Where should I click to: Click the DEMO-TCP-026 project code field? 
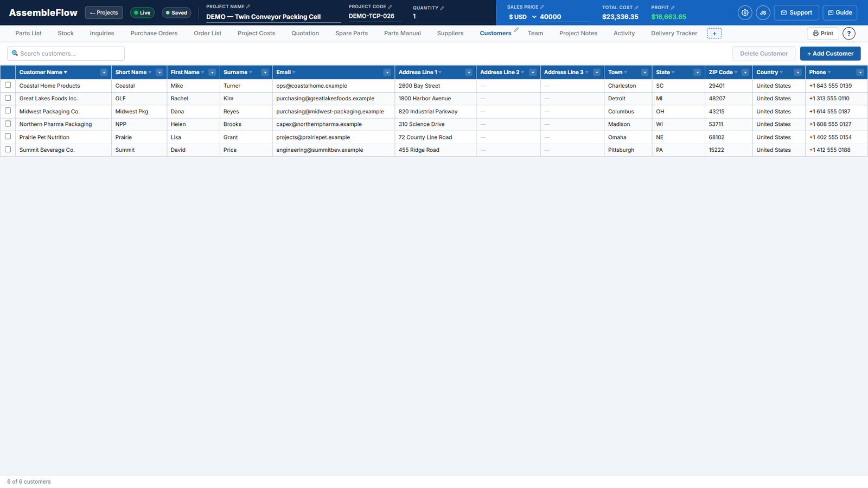pos(374,16)
